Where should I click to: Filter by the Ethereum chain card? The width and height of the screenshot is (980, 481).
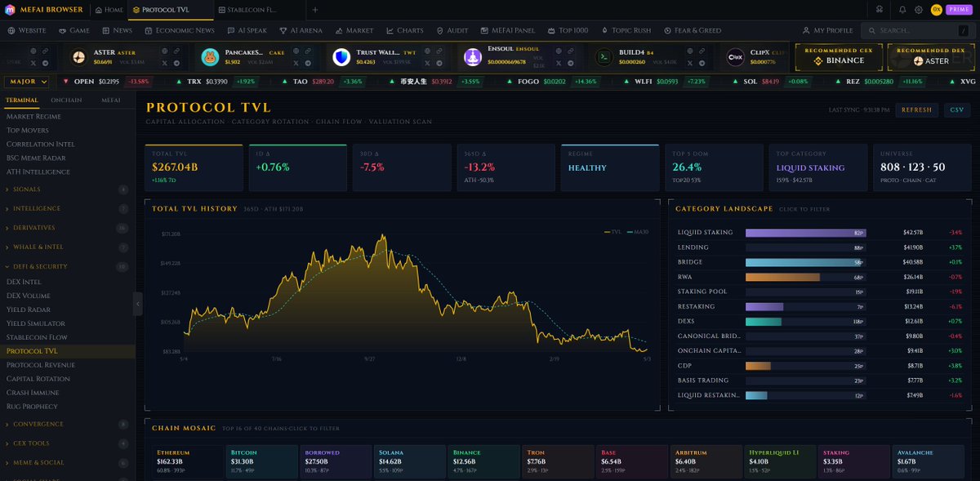pyautogui.click(x=187, y=462)
